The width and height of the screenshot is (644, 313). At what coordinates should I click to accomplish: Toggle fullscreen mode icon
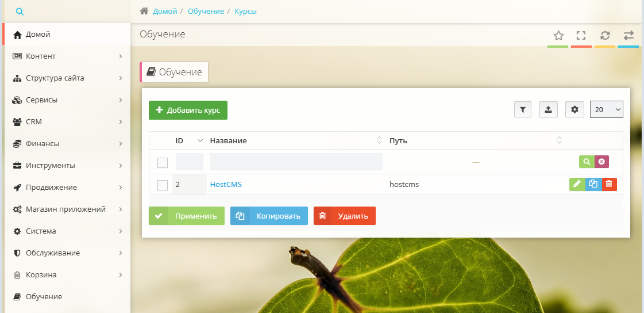click(x=581, y=35)
